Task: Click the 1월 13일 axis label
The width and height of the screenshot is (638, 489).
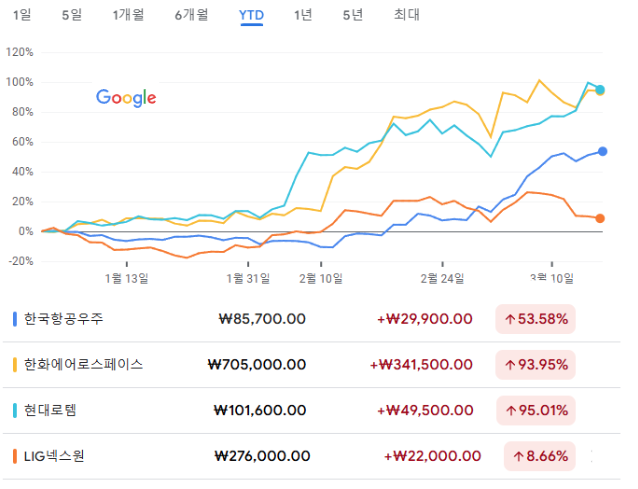Action: coord(127,279)
